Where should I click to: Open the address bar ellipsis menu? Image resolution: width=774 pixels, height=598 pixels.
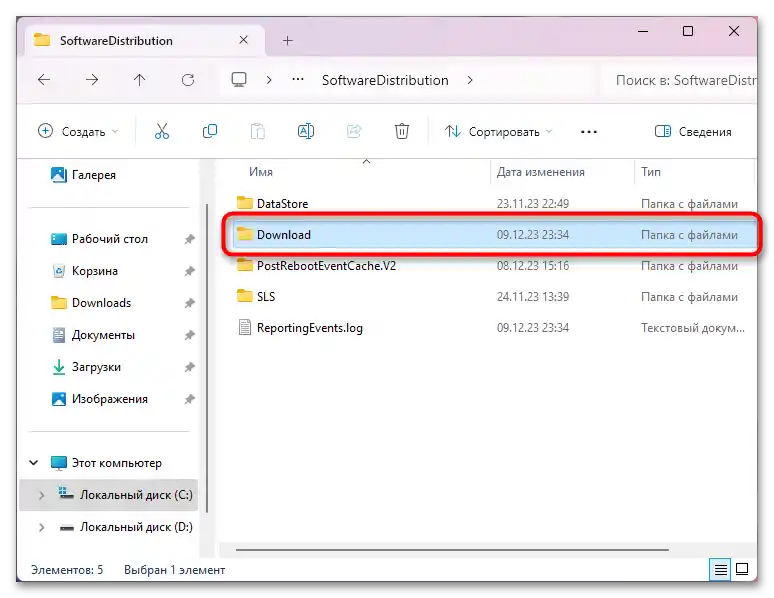point(298,80)
